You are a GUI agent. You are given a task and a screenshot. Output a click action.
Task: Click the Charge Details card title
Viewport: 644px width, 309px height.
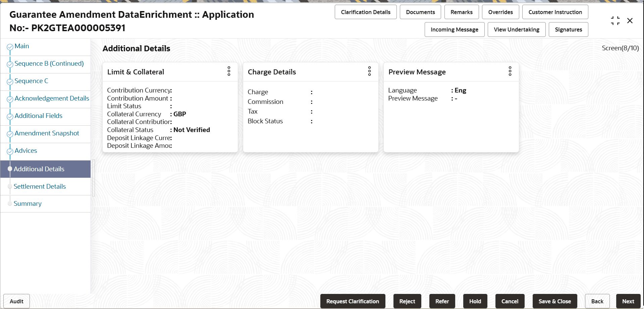point(272,72)
